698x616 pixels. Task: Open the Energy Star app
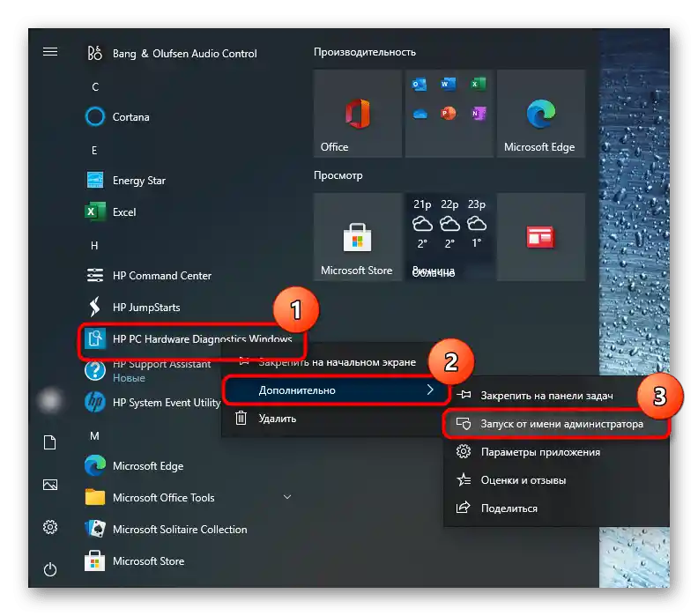click(x=125, y=181)
